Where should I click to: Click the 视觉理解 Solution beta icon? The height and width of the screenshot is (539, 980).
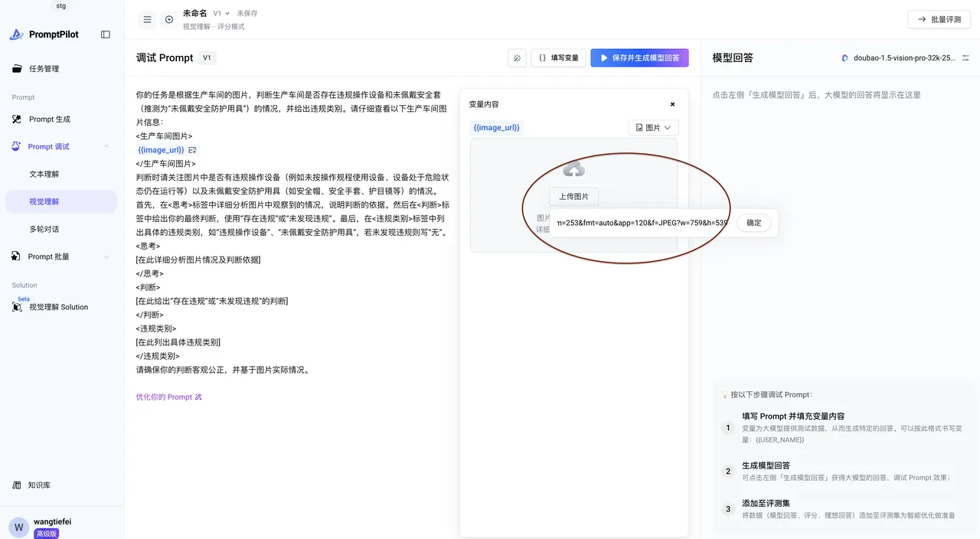click(x=17, y=306)
